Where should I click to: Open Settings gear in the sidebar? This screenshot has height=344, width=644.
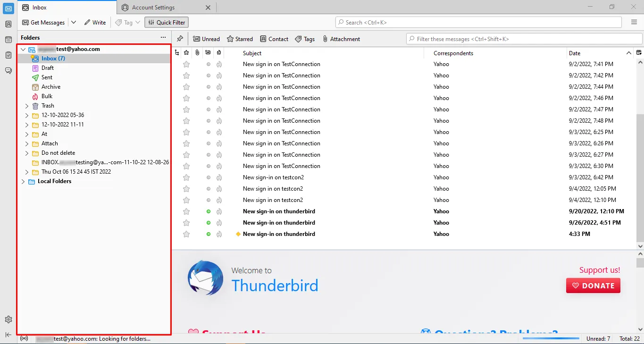pos(8,319)
